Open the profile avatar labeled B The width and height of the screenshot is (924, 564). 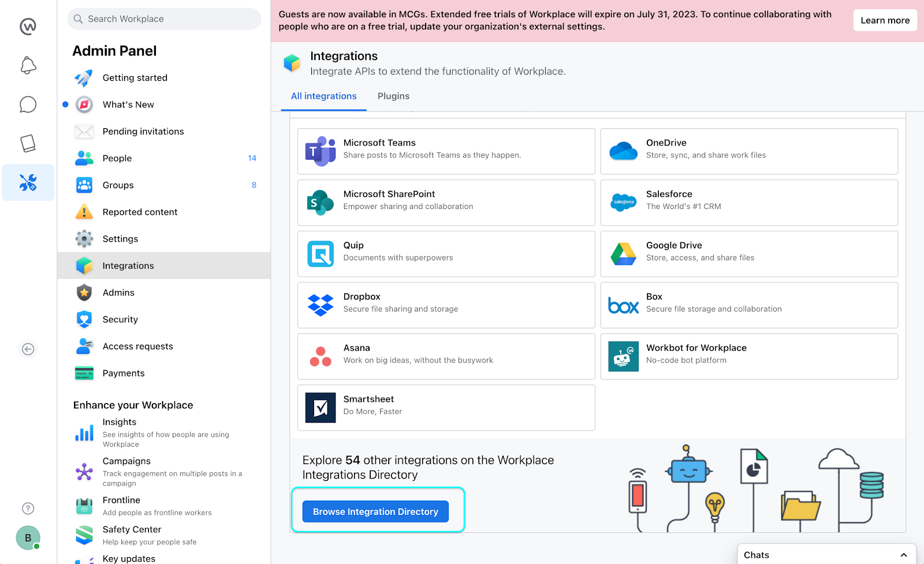(28, 537)
